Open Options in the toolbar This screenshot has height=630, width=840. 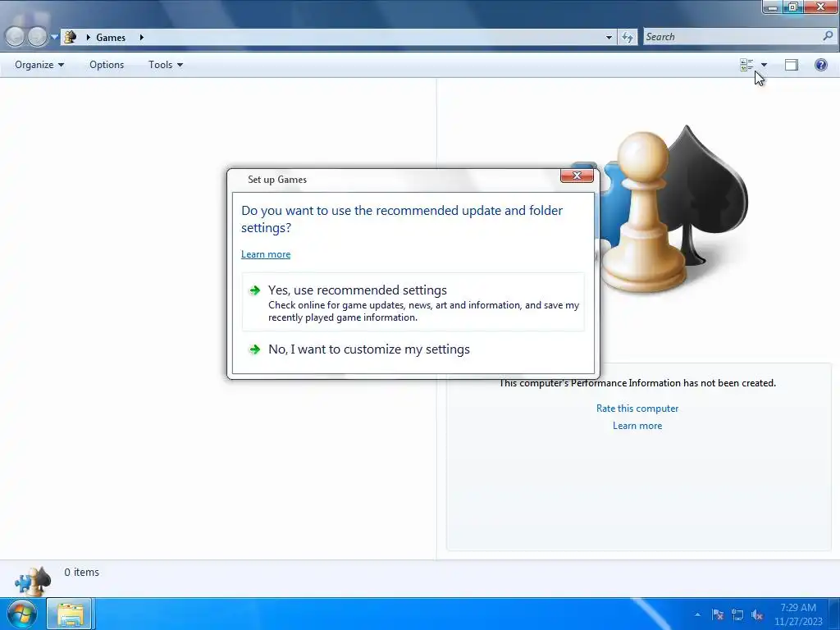107,65
